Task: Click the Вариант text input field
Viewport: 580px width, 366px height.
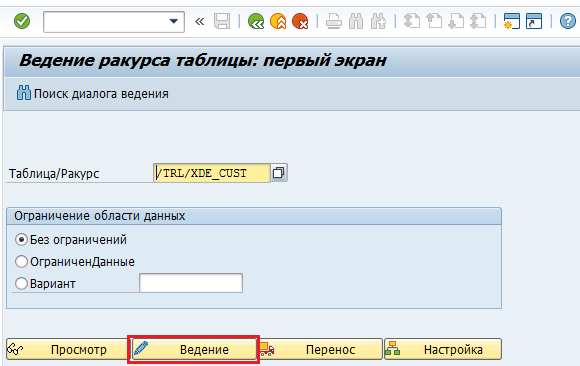Action: pos(191,283)
